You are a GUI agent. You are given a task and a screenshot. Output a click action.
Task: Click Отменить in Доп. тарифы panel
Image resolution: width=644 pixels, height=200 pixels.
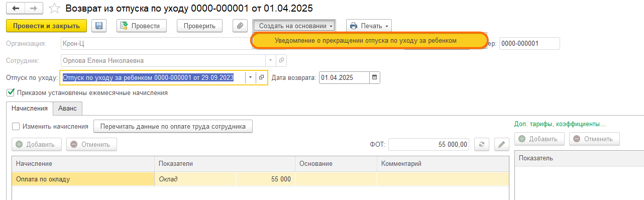[594, 139]
